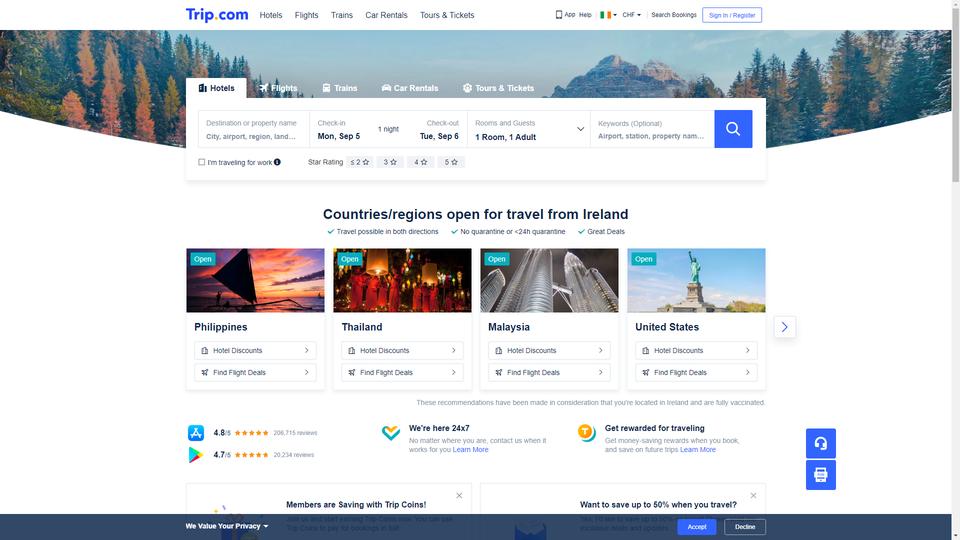Expand We Value Your Privacy options
The height and width of the screenshot is (540, 960).
227,526
